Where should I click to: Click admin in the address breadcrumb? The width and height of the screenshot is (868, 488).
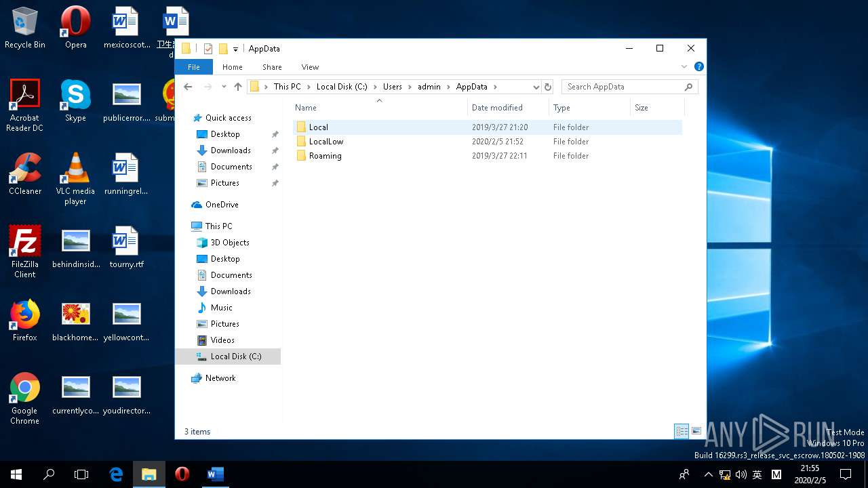pyautogui.click(x=429, y=87)
